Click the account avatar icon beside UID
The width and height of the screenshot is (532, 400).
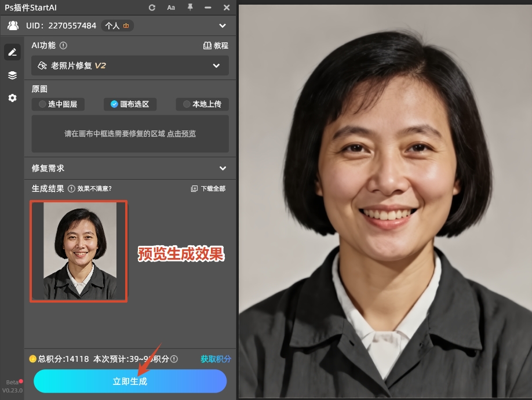[x=12, y=26]
